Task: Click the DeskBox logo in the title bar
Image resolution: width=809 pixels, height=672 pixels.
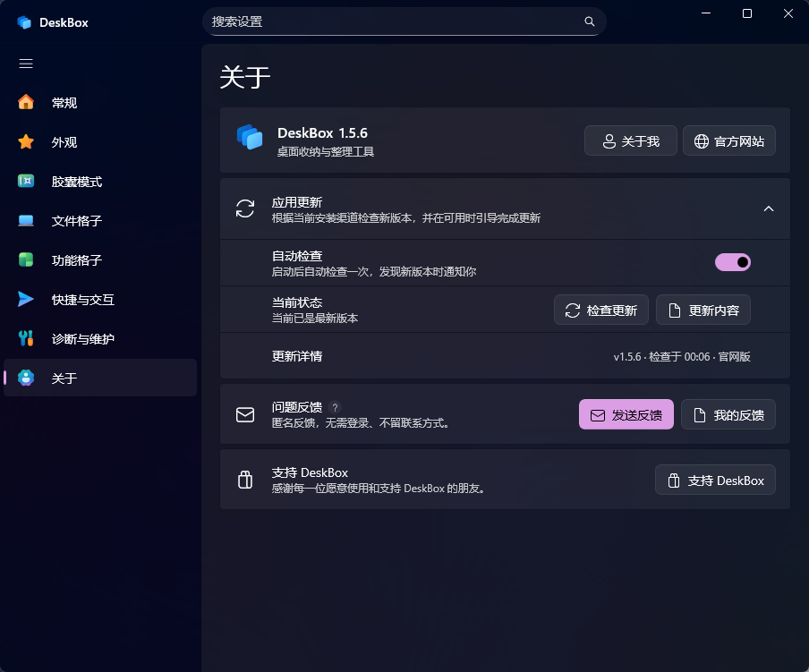Action: (24, 22)
